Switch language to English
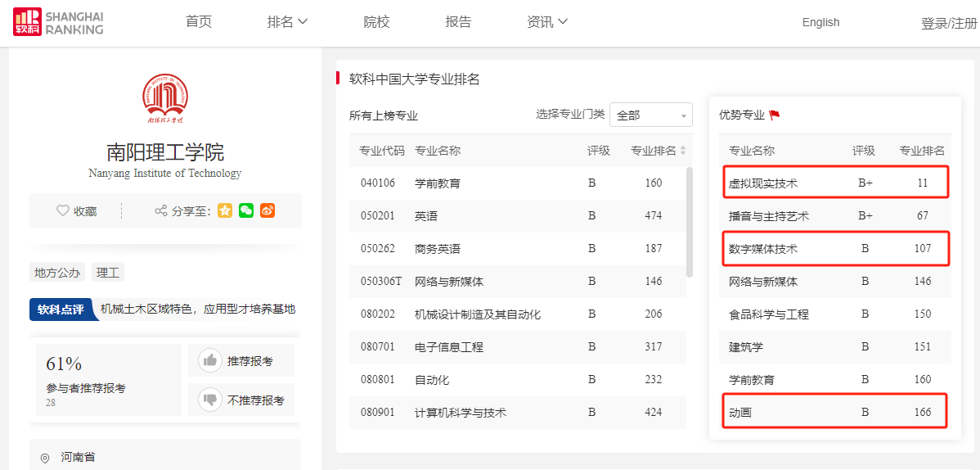The image size is (980, 470). click(x=820, y=22)
